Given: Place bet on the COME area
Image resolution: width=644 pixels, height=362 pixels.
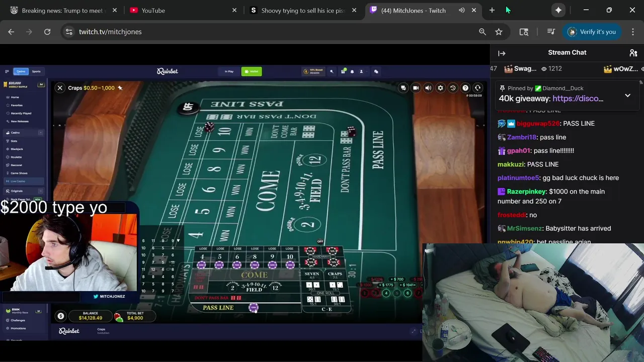Looking at the screenshot, I should tap(254, 275).
